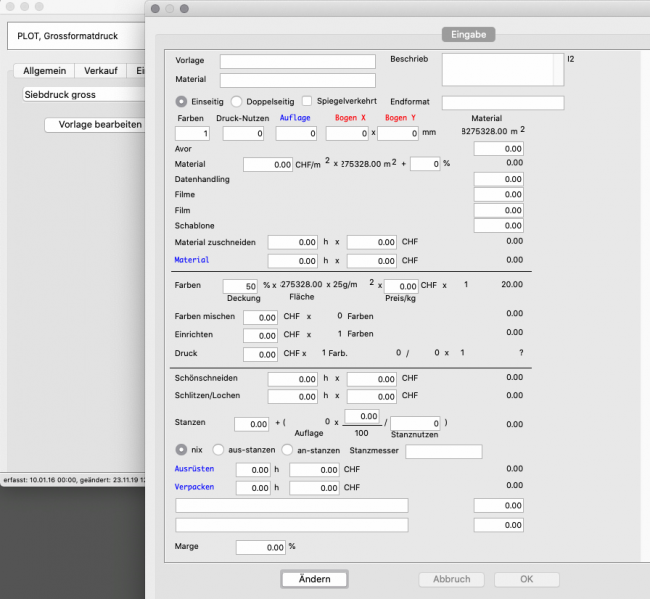
Task: Select the Marge percentage field
Action: click(260, 548)
